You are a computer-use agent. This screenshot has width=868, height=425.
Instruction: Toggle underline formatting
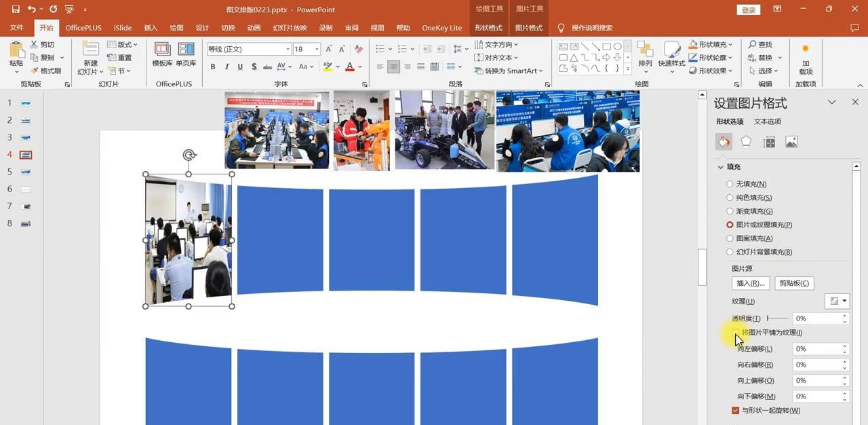coord(240,67)
